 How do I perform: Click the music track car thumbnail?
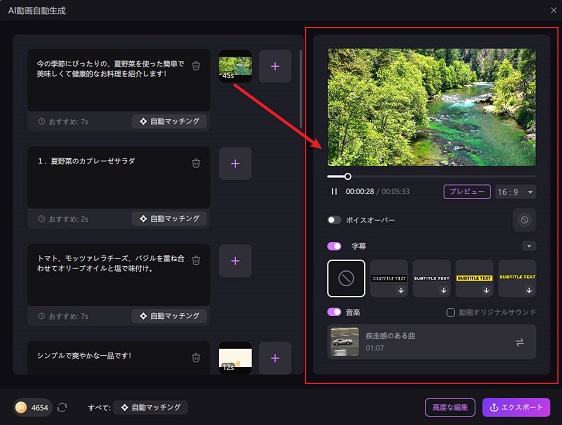(x=344, y=342)
